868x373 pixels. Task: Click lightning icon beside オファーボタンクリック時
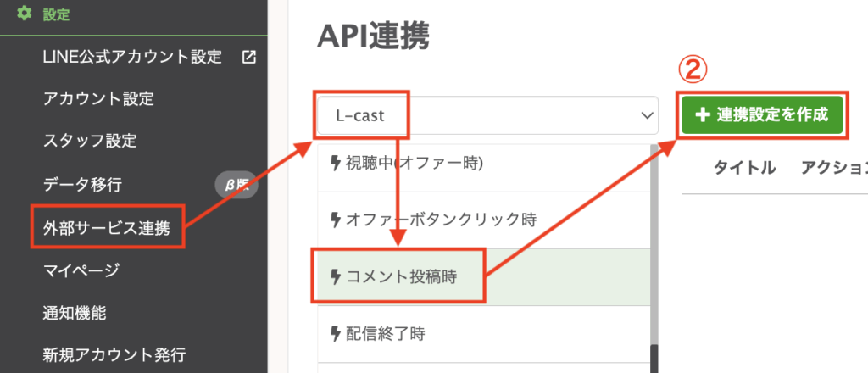[334, 220]
